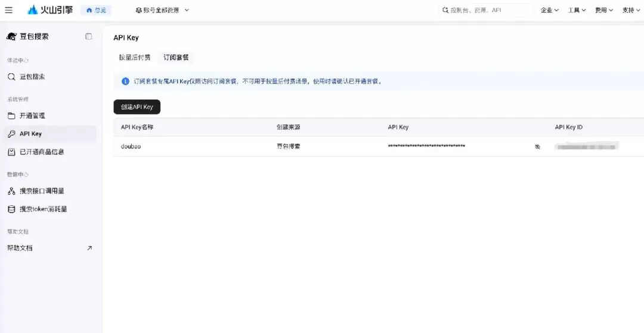The height and width of the screenshot is (333, 644).
Task: Click the nodes icon beside 搜索接口调用量
Action: pyautogui.click(x=11, y=191)
